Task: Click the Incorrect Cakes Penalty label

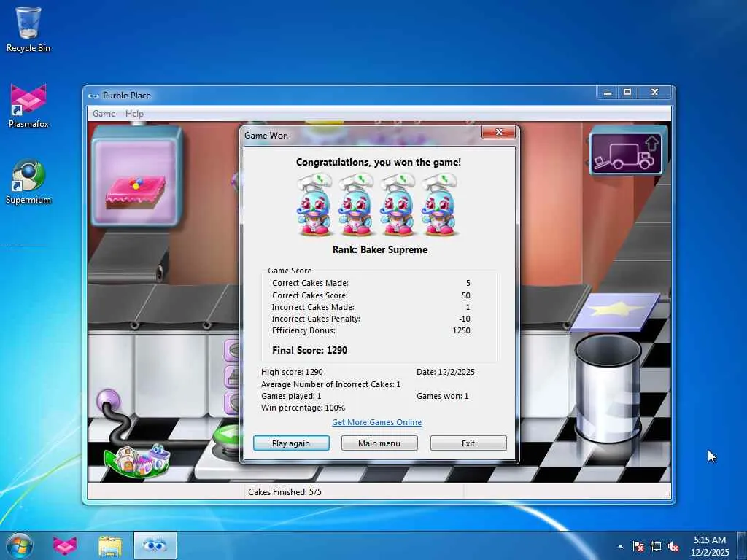Action: [x=316, y=319]
